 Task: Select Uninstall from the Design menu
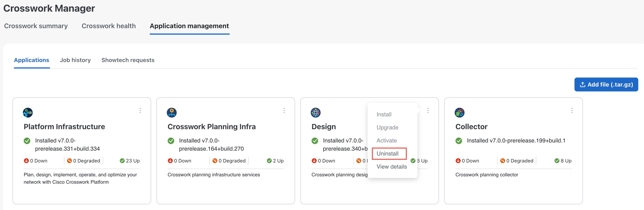click(387, 153)
